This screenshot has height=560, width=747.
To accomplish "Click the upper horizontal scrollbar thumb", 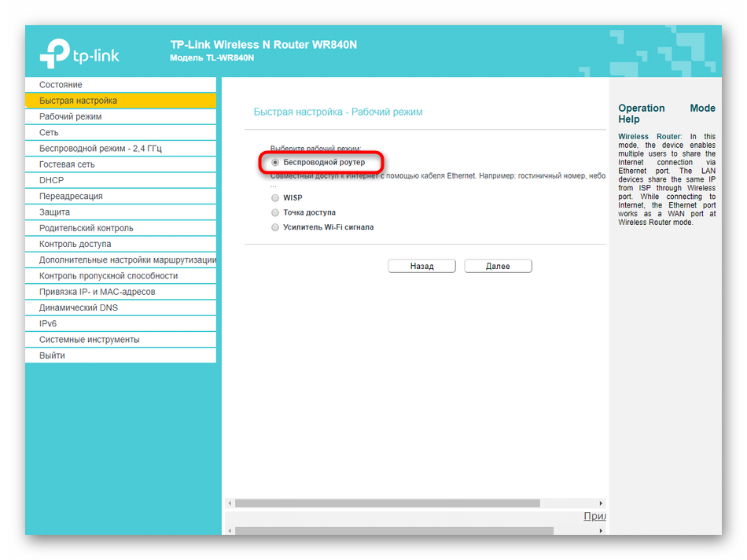I will point(387,503).
